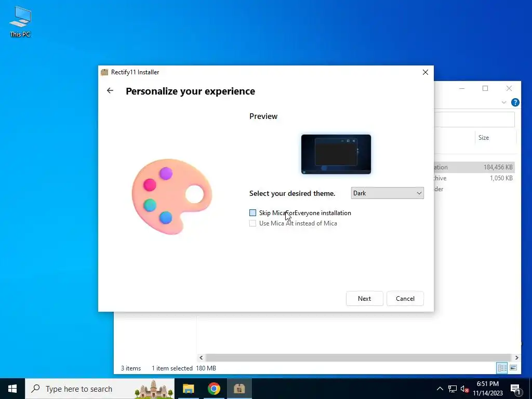Close the Rectify11 Installer window
532x399 pixels.
click(425, 72)
